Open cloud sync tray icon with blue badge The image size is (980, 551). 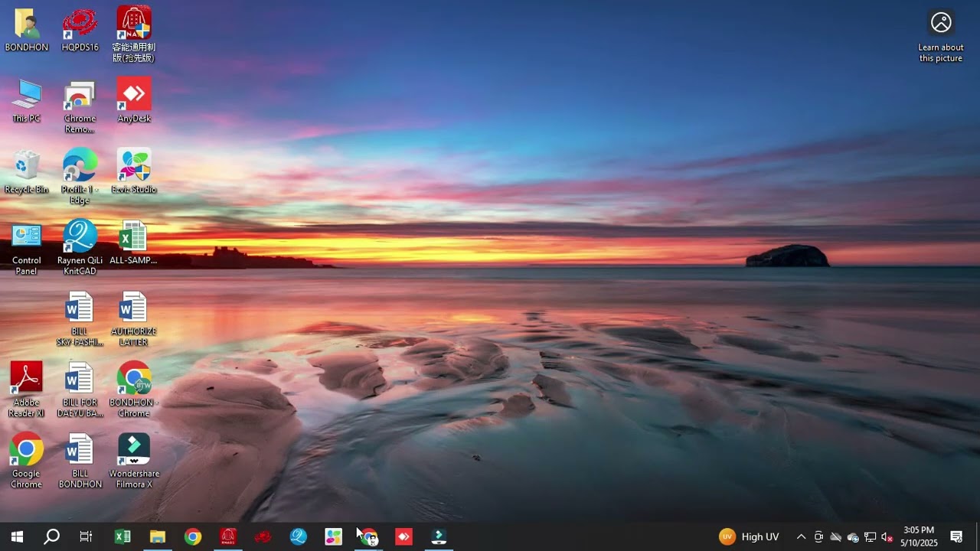(853, 537)
